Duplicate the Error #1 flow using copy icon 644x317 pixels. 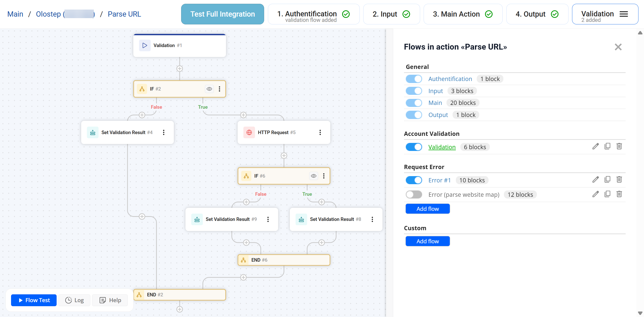pos(608,179)
